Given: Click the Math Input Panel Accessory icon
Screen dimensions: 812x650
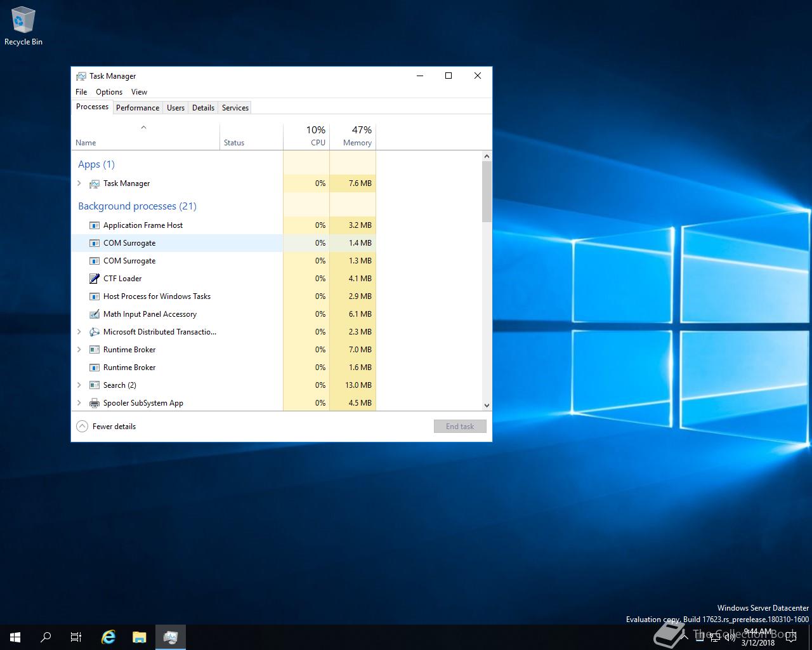Looking at the screenshot, I should coord(95,314).
